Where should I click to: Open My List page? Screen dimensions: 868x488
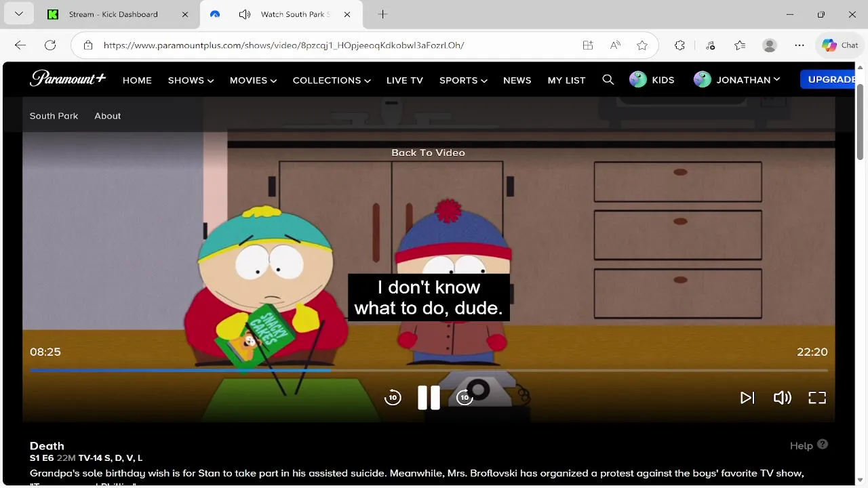566,80
